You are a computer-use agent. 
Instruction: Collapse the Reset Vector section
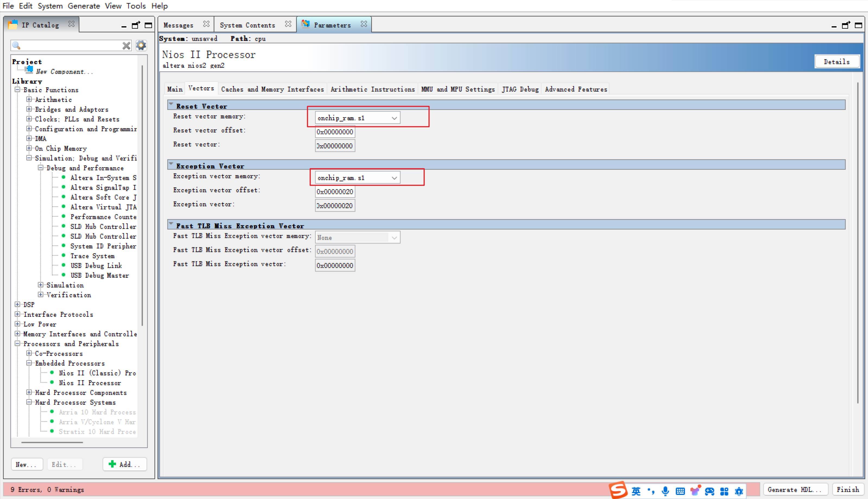(x=171, y=104)
